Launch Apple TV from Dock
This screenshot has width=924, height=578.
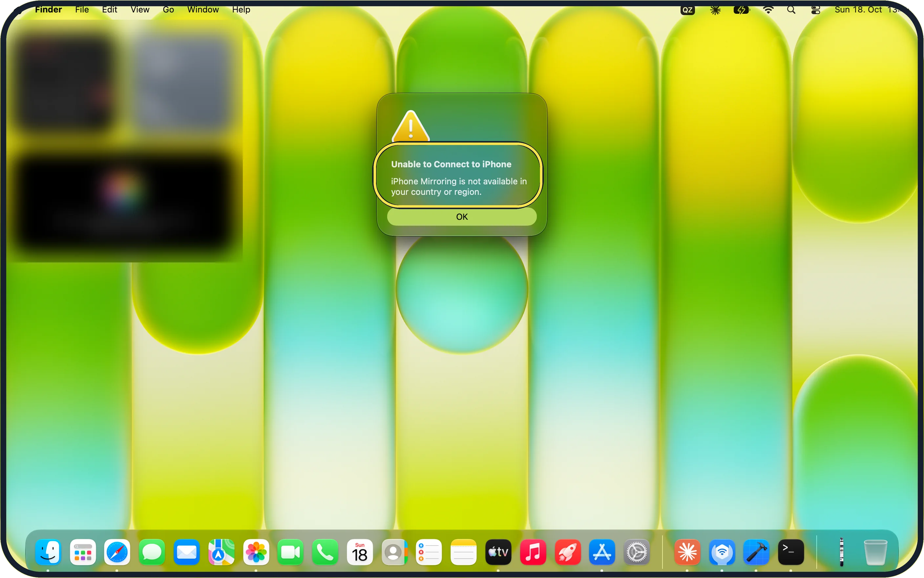click(498, 552)
